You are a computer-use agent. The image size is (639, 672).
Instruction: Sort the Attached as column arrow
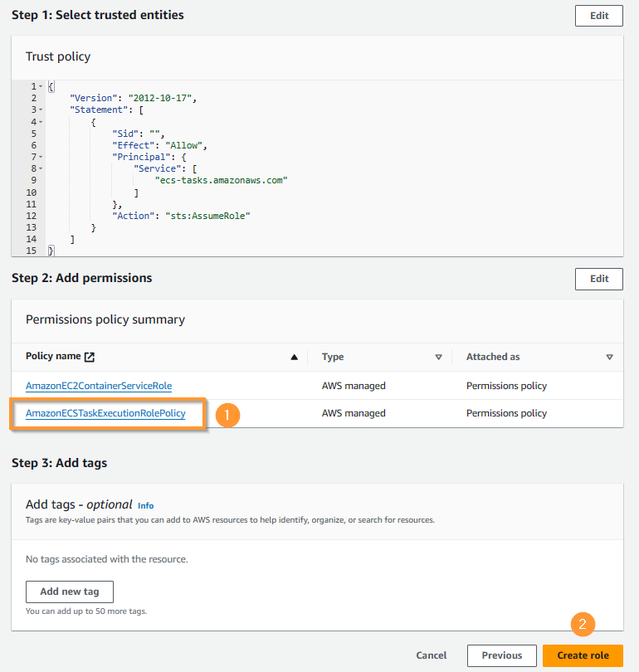(609, 357)
